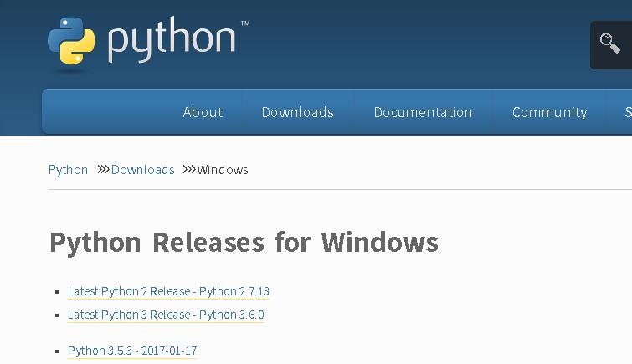The image size is (632, 364).
Task: Open the About navigation menu
Action: click(x=203, y=112)
